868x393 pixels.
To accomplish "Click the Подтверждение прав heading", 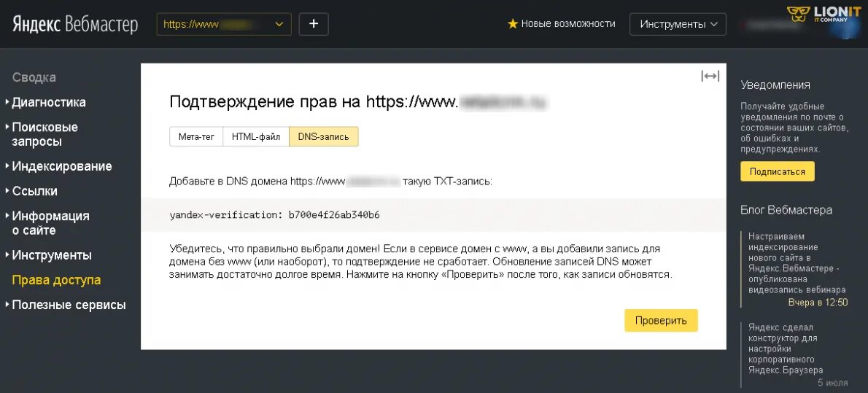I will pos(358,102).
